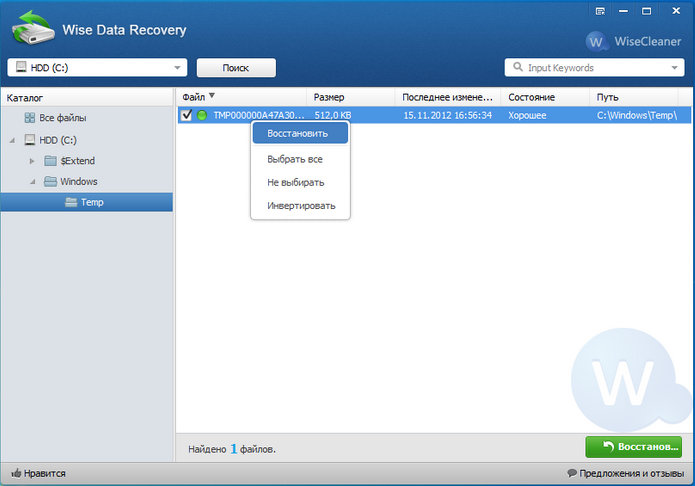The width and height of the screenshot is (695, 486).
Task: Select the Temp folder tree item
Action: coord(87,202)
